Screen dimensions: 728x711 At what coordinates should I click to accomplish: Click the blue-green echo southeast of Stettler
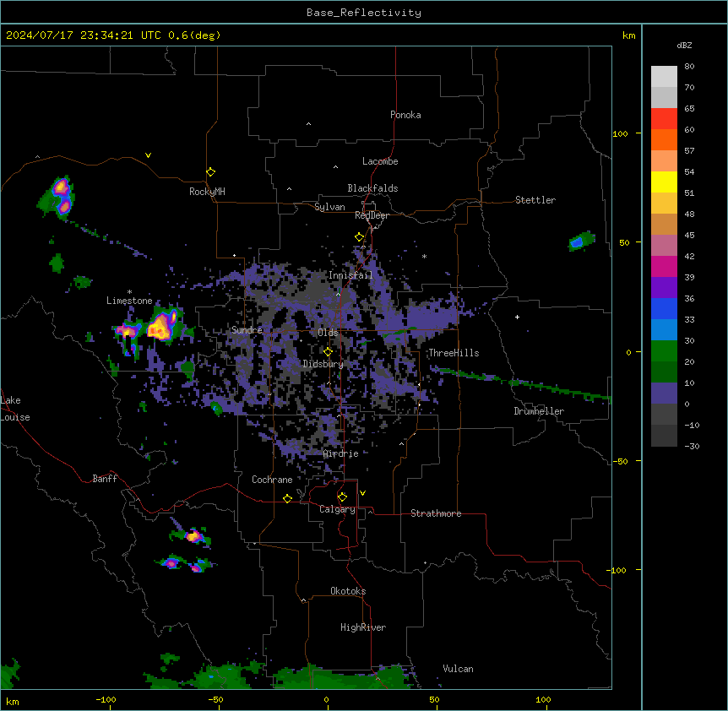click(x=581, y=242)
